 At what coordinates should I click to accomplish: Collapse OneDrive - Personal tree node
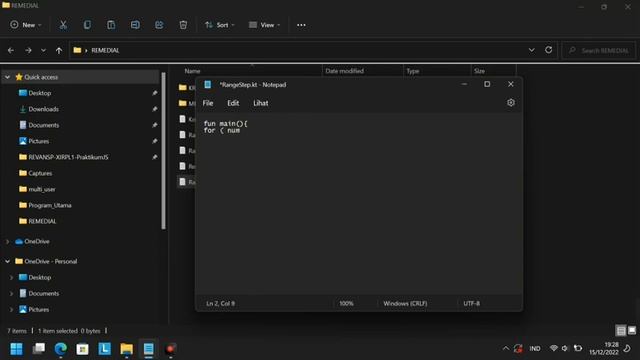tap(7, 261)
